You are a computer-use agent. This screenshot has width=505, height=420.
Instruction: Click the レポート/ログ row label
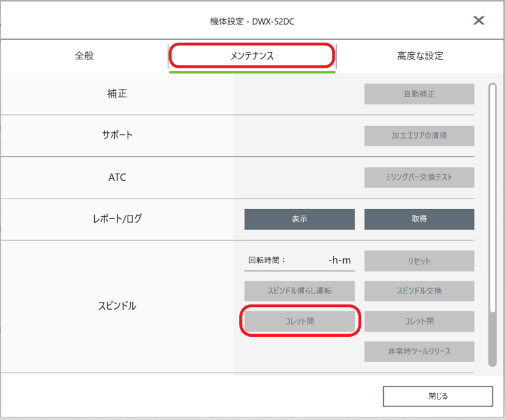117,219
